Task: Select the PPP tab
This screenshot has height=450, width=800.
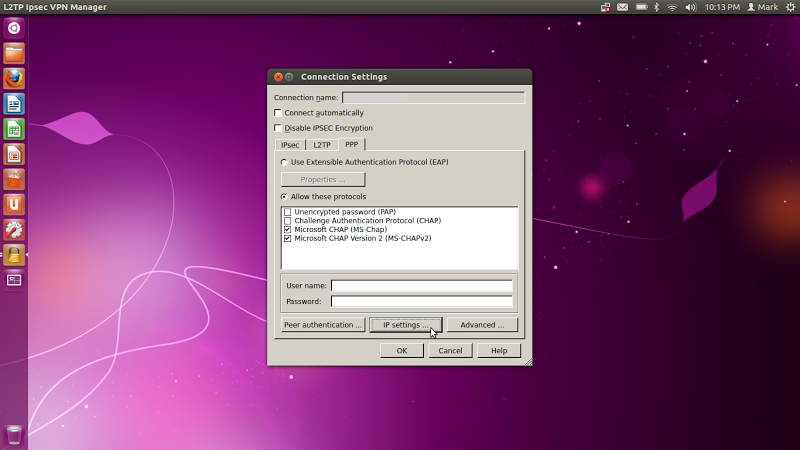Action: pos(352,144)
